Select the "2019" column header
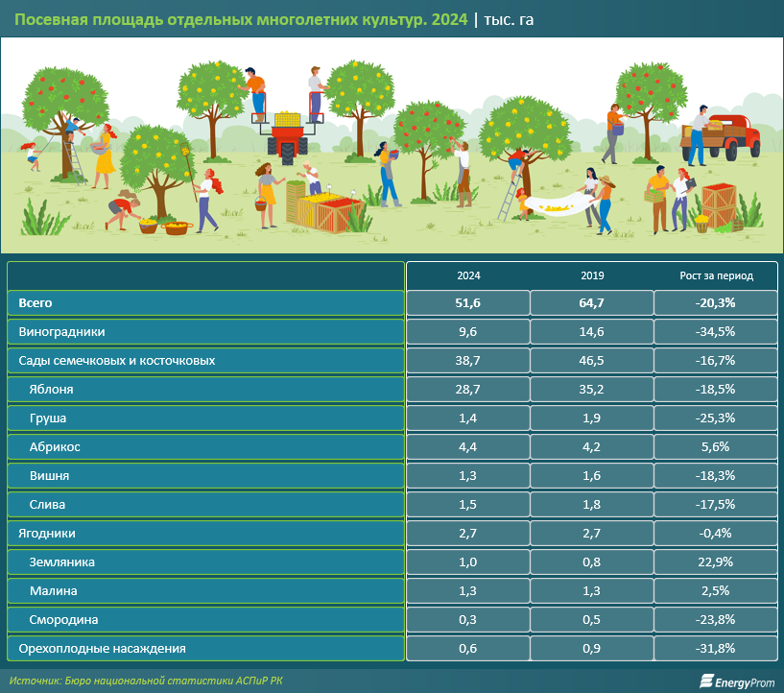 click(x=592, y=275)
